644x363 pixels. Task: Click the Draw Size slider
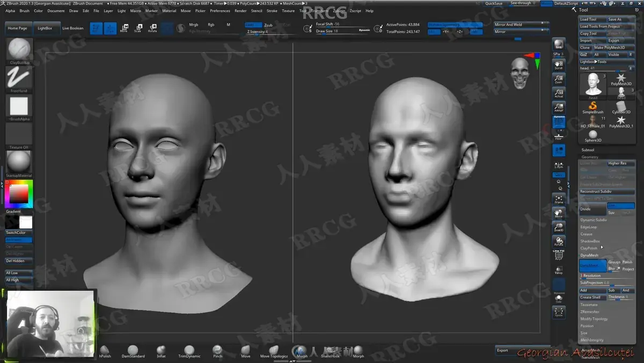pyautogui.click(x=343, y=31)
